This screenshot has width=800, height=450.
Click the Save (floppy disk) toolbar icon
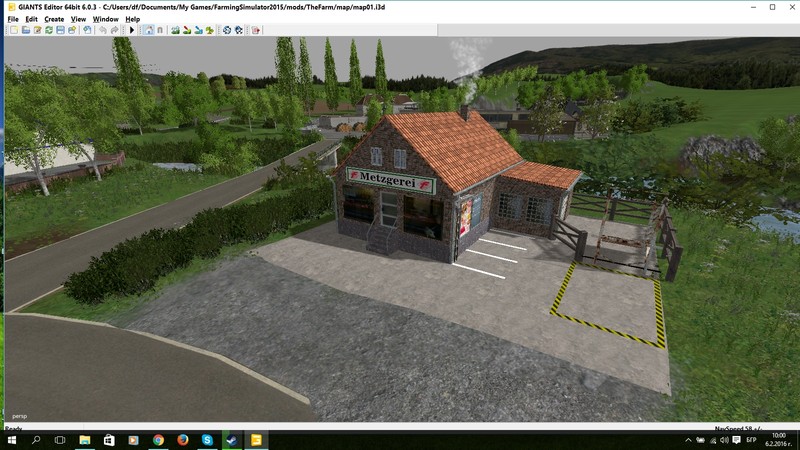click(60, 30)
